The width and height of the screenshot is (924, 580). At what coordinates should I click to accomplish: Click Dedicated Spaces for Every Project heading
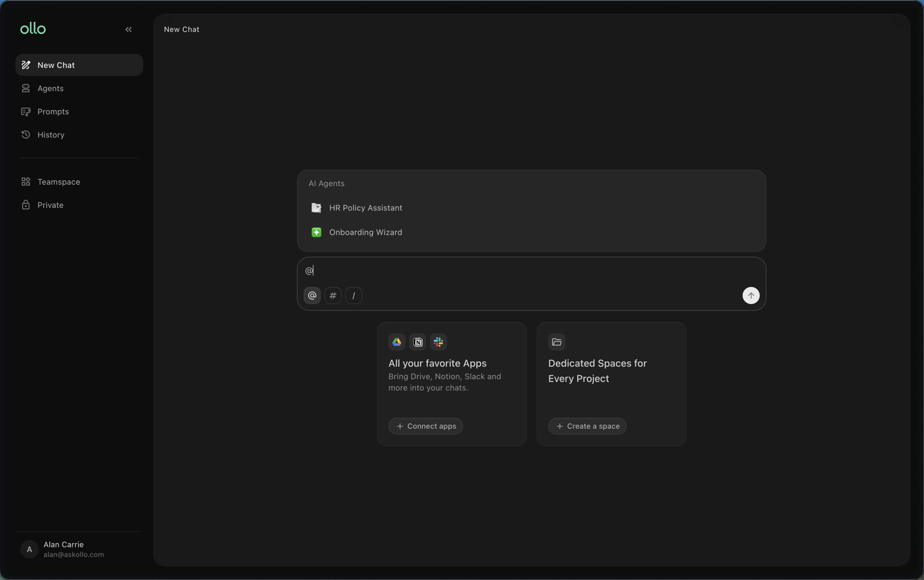click(597, 371)
